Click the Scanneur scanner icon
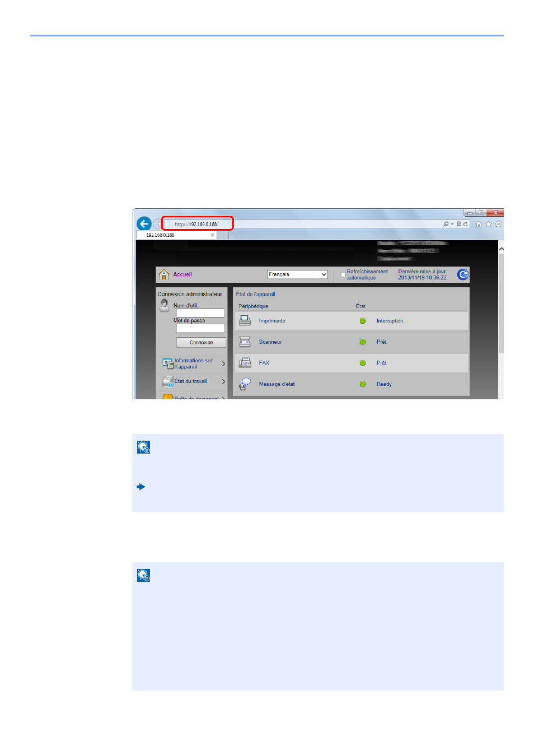 (245, 342)
